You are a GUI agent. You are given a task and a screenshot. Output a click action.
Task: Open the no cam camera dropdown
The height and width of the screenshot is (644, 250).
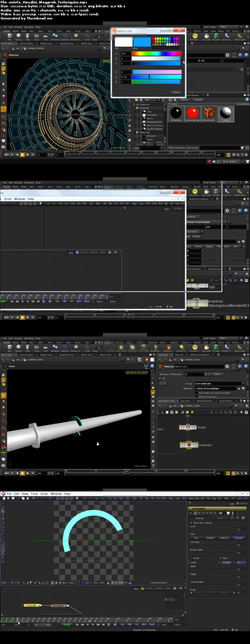(x=142, y=372)
